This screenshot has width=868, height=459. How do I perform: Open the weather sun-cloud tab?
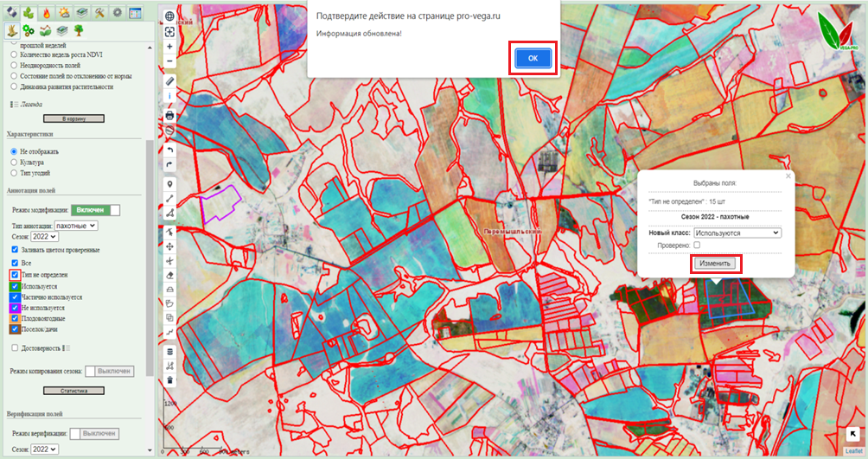point(65,12)
